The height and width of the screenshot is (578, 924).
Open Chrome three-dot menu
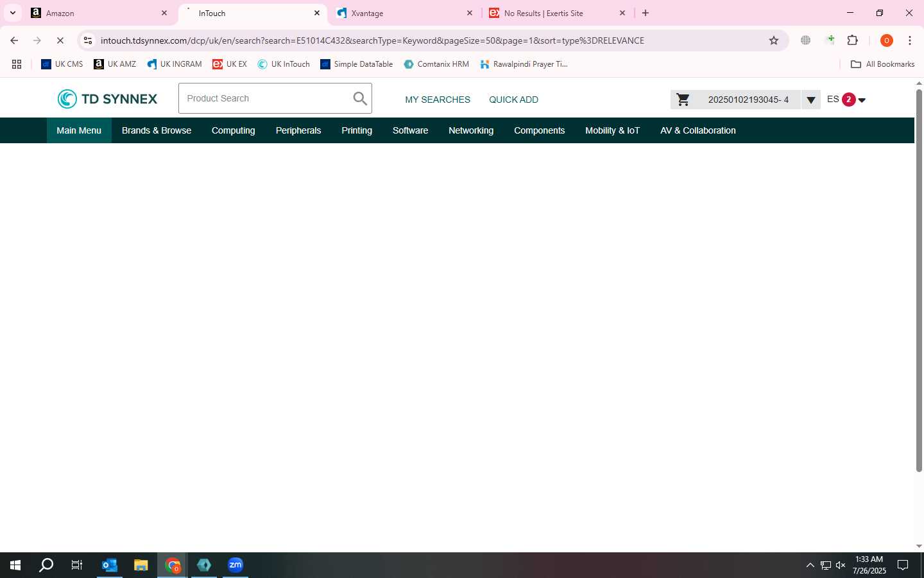point(910,40)
